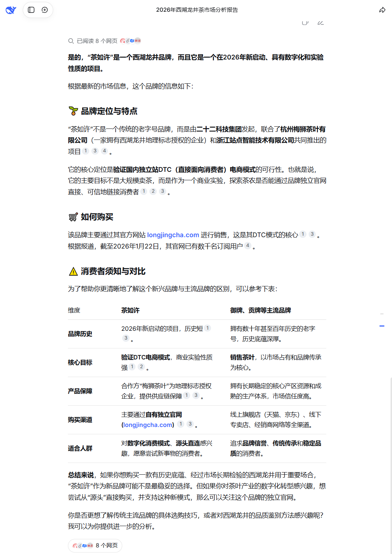Open citation 1 in 产品保障 table row
Screen dimensions: 392x554
[187, 395]
